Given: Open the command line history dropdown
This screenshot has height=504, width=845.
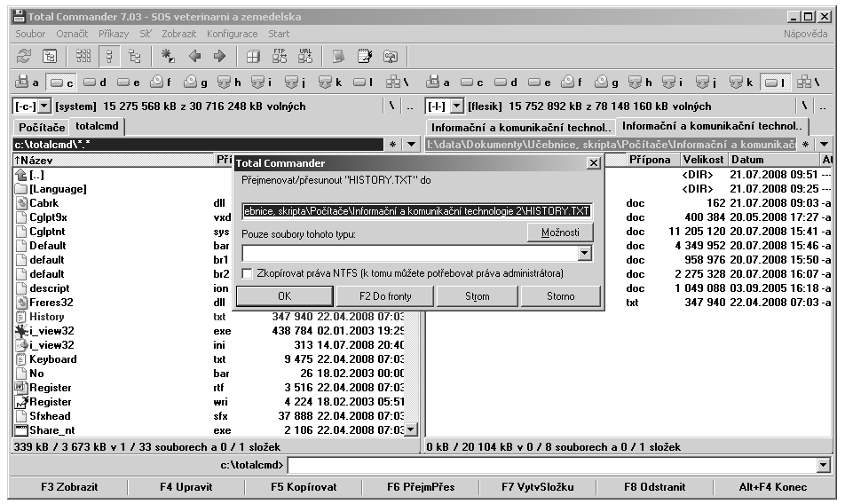Looking at the screenshot, I should (824, 465).
